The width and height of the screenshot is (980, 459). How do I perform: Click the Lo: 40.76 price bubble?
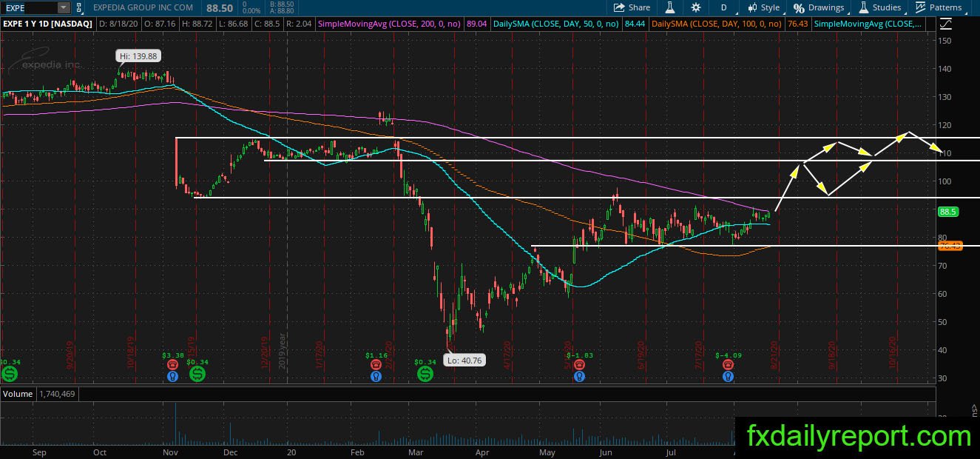[x=464, y=361]
